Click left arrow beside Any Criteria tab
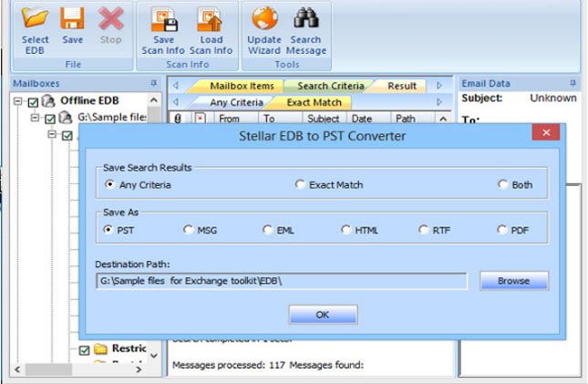588x384 pixels. [x=176, y=102]
